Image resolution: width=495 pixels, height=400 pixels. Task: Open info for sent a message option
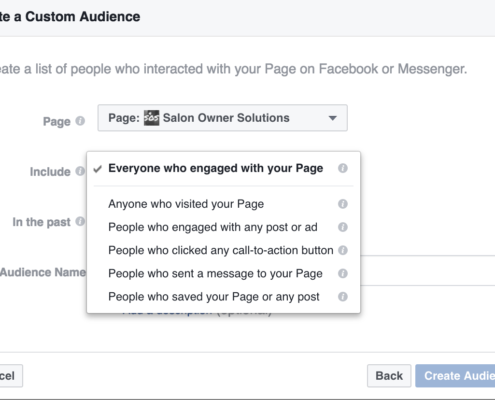pyautogui.click(x=343, y=274)
